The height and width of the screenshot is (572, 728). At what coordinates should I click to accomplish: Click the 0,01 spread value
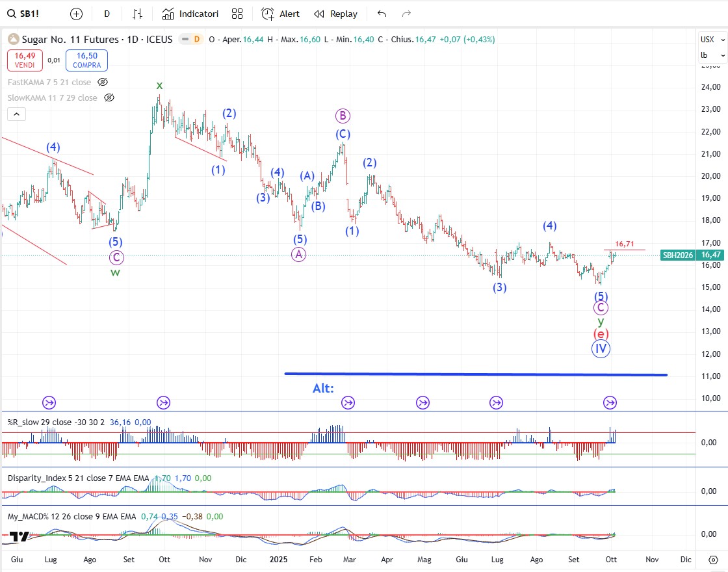pyautogui.click(x=54, y=60)
